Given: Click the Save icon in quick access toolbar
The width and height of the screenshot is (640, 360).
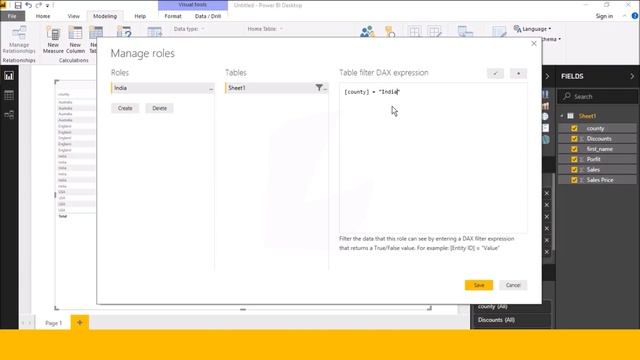Looking at the screenshot, I should (18, 5).
